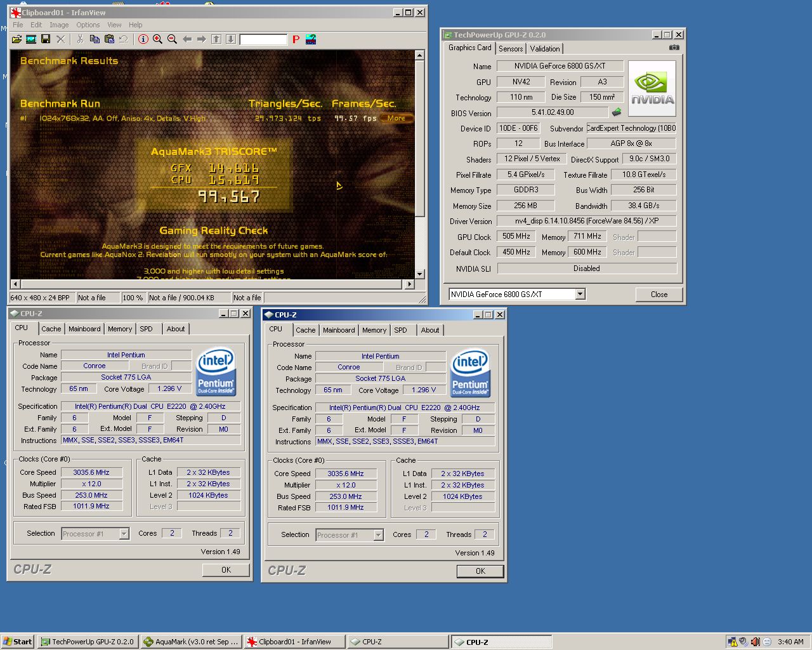Click the About IrfanView icon in the toolbar
The image size is (812, 650).
pyautogui.click(x=311, y=39)
